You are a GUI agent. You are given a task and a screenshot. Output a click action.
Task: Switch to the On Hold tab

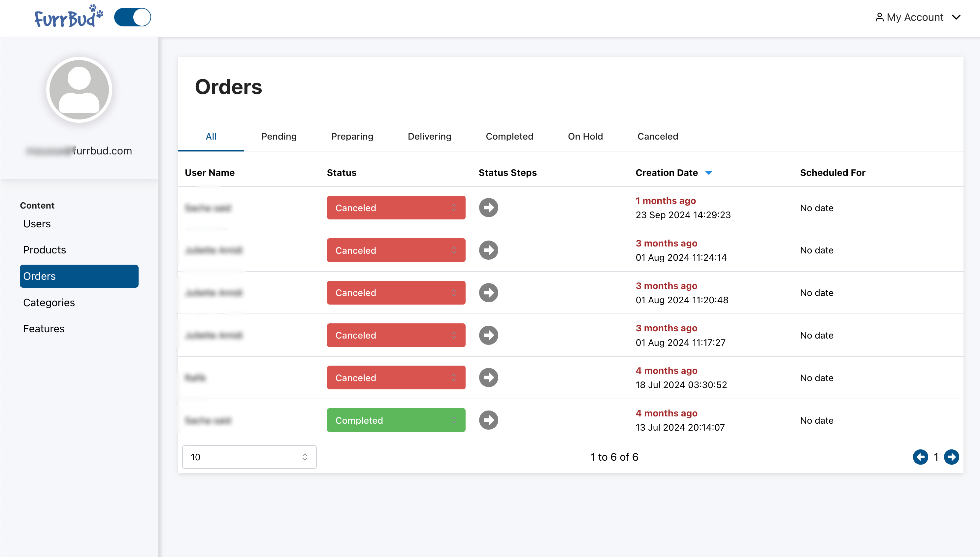tap(585, 137)
